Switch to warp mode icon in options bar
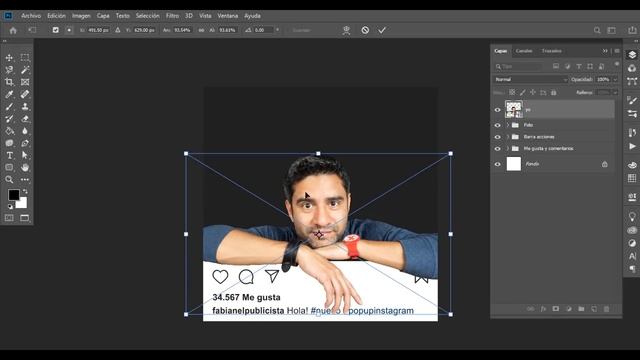640x360 pixels. pyautogui.click(x=346, y=30)
